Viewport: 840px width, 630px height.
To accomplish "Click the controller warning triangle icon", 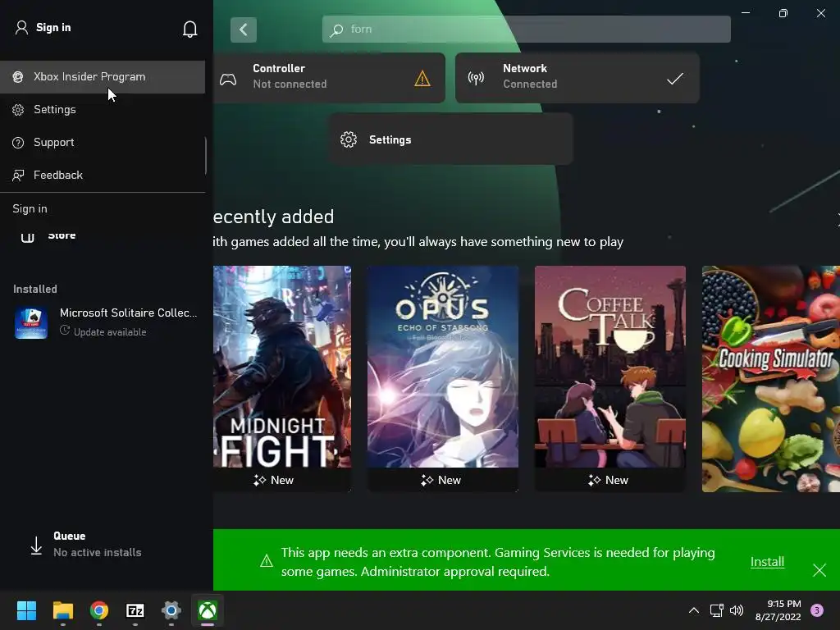I will 422,79.
